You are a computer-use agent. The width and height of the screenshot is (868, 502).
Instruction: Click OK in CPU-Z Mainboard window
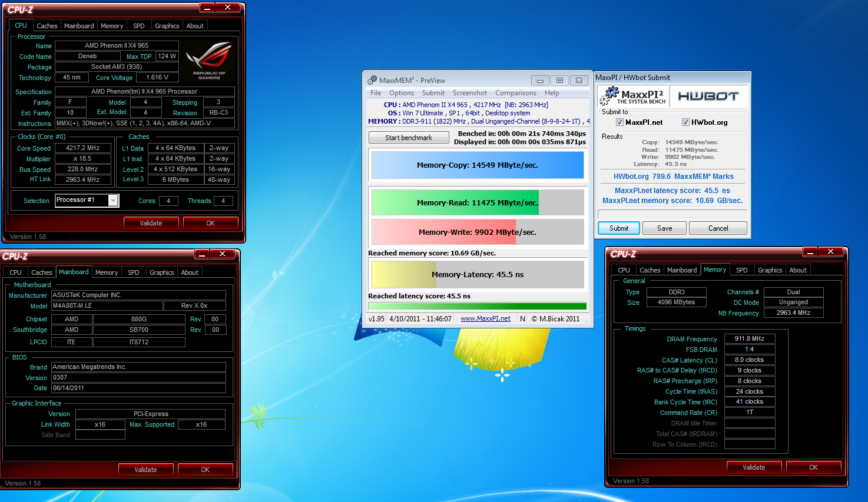[206, 470]
